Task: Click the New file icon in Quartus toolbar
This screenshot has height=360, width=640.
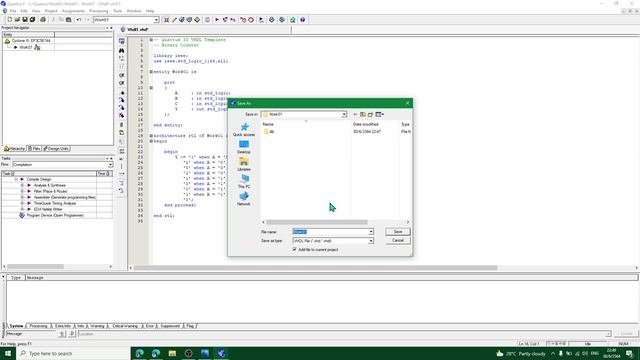Action: pos(10,20)
